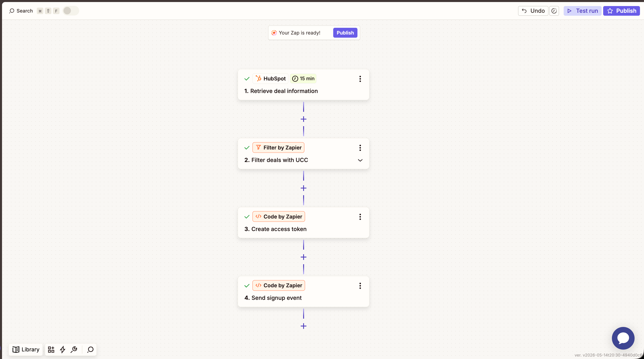Image resolution: width=644 pixels, height=359 pixels.
Task: Click the search magnifier icon in top bar
Action: pos(11,11)
